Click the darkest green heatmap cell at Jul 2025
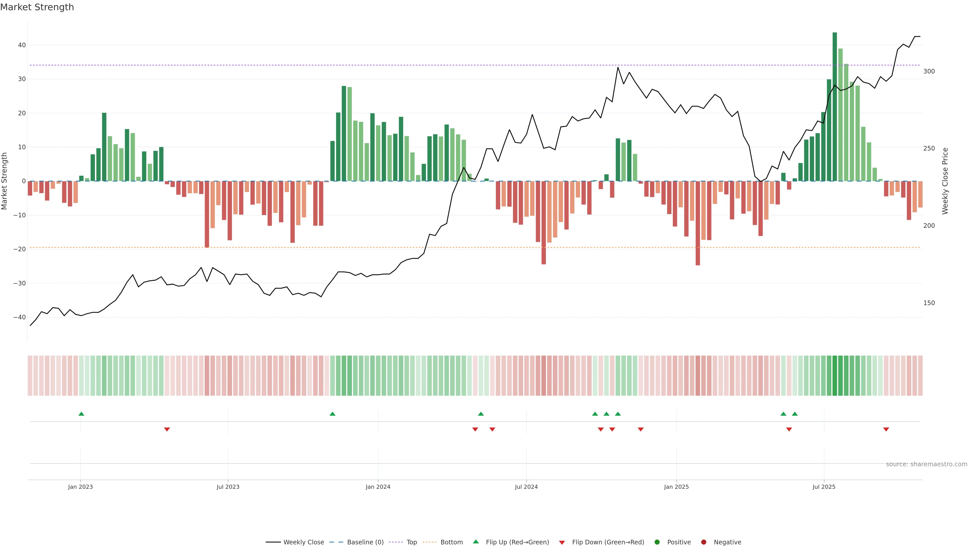Screen dimensions: 980x551 tap(835, 376)
